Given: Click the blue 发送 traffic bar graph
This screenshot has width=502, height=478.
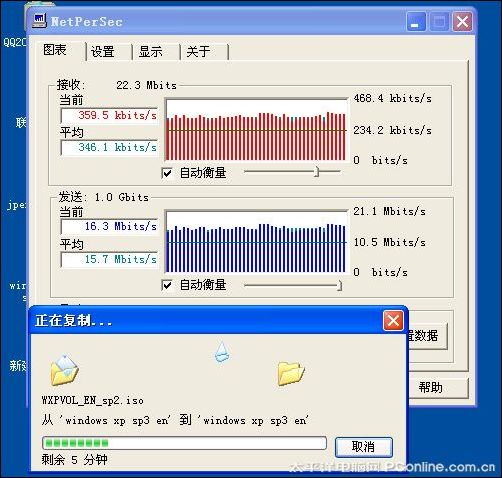Looking at the screenshot, I should coord(256,242).
